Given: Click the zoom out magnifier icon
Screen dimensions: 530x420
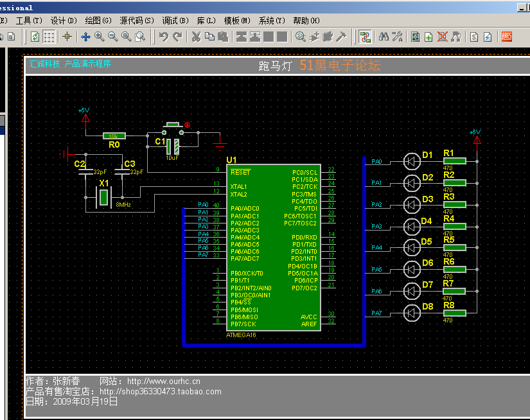Looking at the screenshot, I should coord(112,37).
